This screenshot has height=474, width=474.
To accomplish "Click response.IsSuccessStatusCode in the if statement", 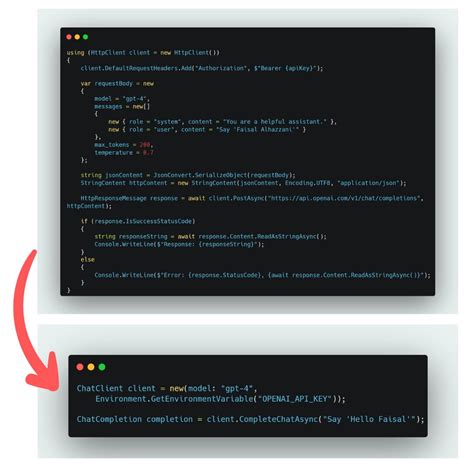I will pos(144,221).
